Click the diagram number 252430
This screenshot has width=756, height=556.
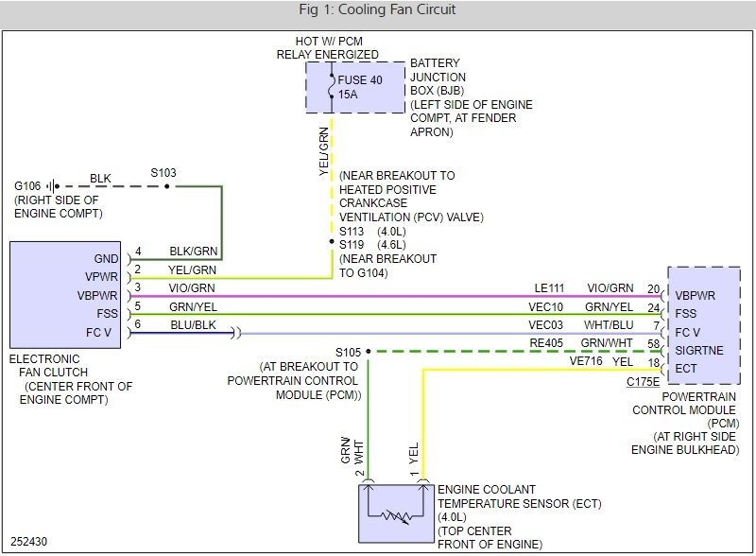pyautogui.click(x=29, y=542)
